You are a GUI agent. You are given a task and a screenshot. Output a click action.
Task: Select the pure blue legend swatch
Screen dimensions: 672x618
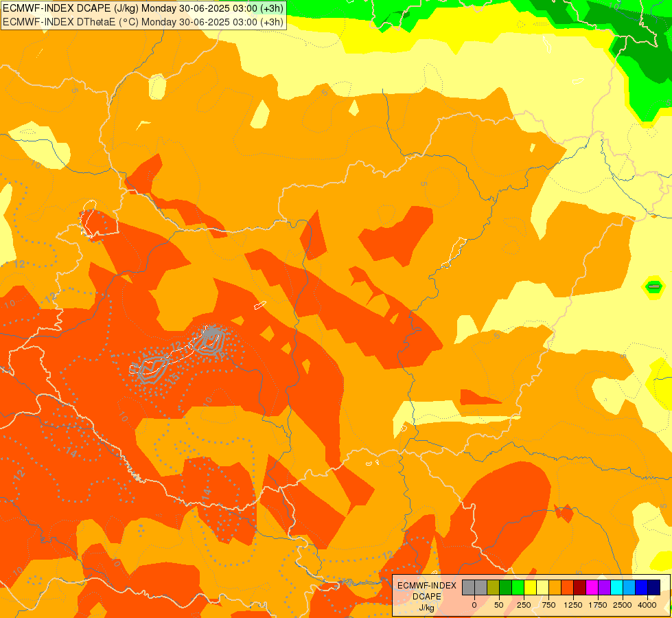[642, 587]
